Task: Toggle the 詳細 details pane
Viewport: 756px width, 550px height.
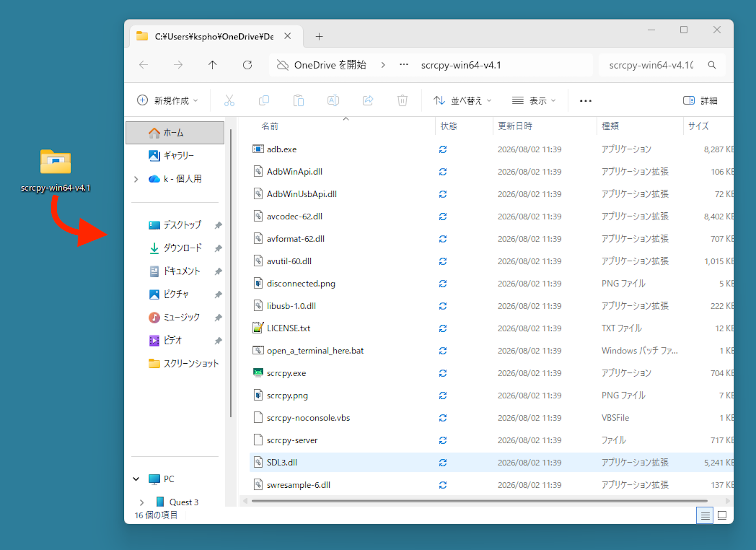Action: 700,100
